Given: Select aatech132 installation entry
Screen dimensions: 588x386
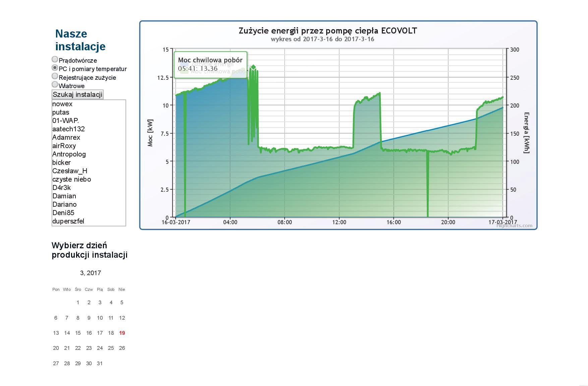Looking at the screenshot, I should pos(89,129).
